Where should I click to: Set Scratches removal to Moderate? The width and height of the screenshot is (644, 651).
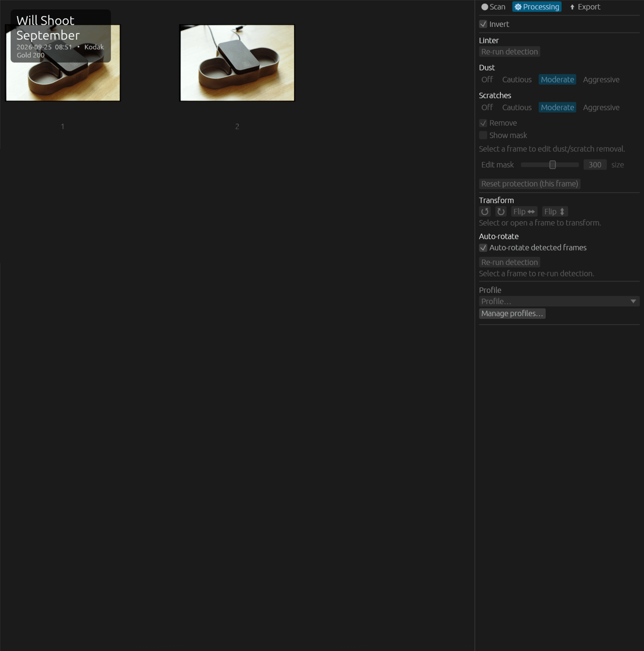(557, 107)
